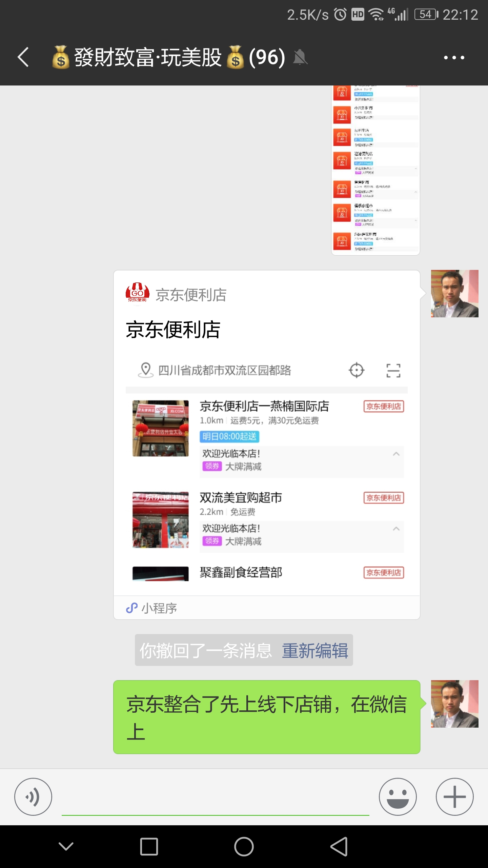Tap the 京东便利店 mini program logo
The height and width of the screenshot is (868, 488).
pyautogui.click(x=138, y=293)
